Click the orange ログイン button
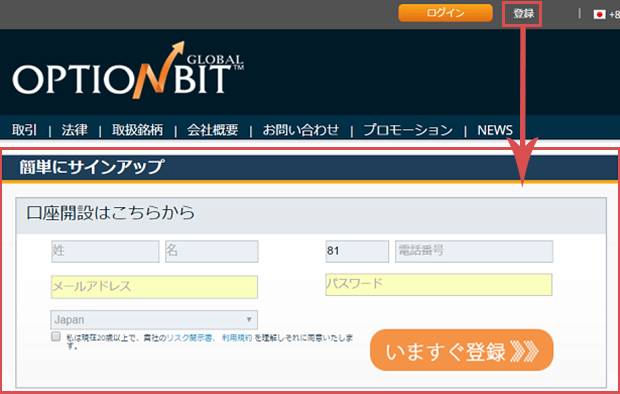The height and width of the screenshot is (394, 620). coord(445,13)
